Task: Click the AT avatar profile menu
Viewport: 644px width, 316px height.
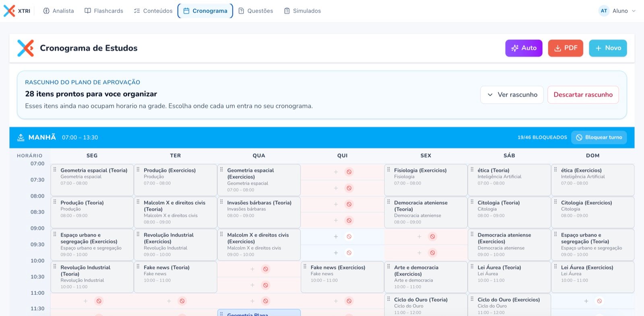Action: click(x=604, y=11)
